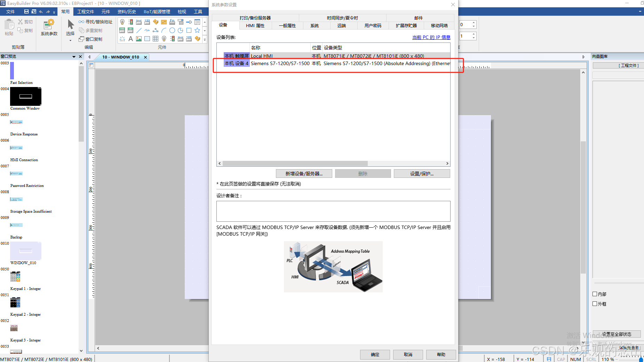This screenshot has width=644, height=362.
Task: Select the polyline drawing tool
Action: 156,30
